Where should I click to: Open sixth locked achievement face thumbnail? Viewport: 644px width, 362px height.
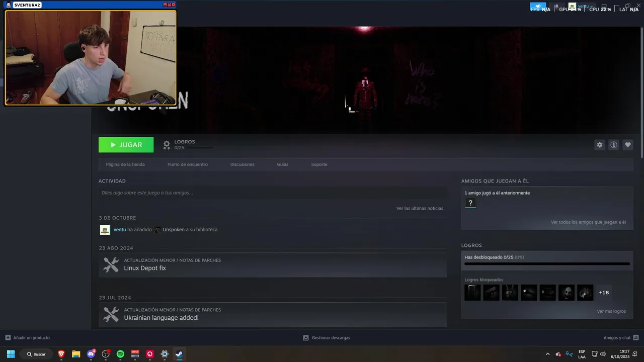pyautogui.click(x=566, y=293)
